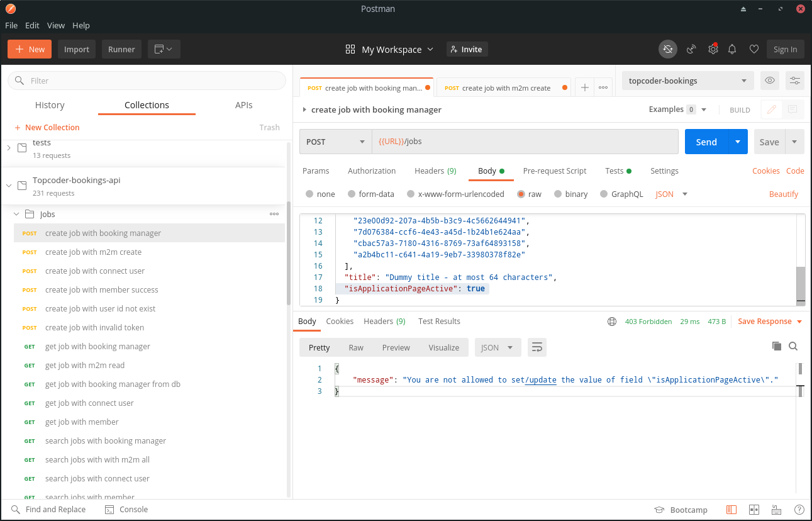Open settings via the gear icon

coord(713,49)
